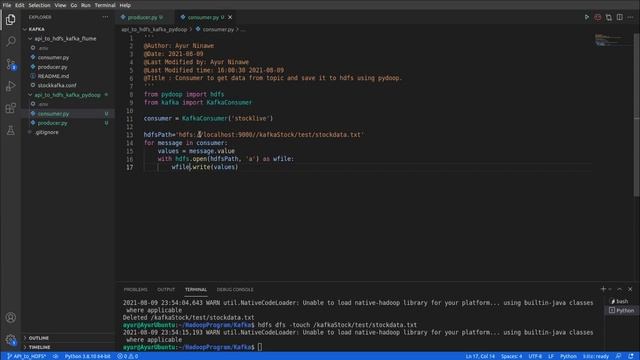640x360 pixels.
Task: Open the Terminal menu
Action: coord(105,5)
